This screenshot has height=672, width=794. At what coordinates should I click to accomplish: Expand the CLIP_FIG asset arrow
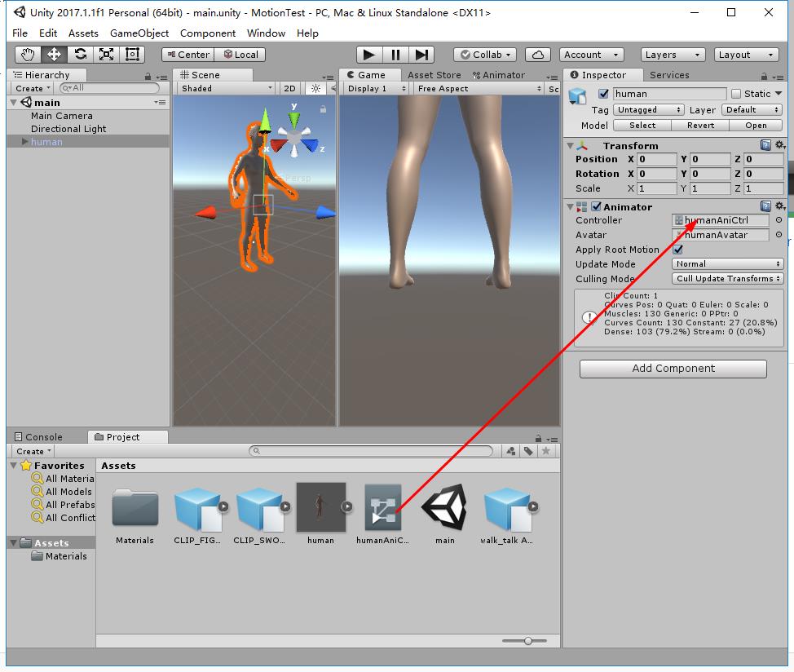223,506
